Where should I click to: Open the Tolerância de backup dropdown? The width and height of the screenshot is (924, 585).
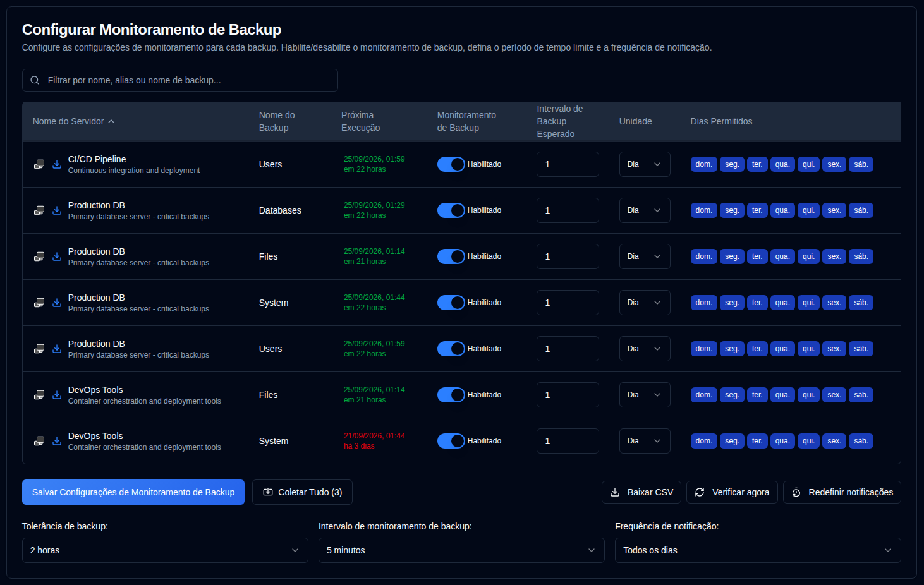[165, 550]
